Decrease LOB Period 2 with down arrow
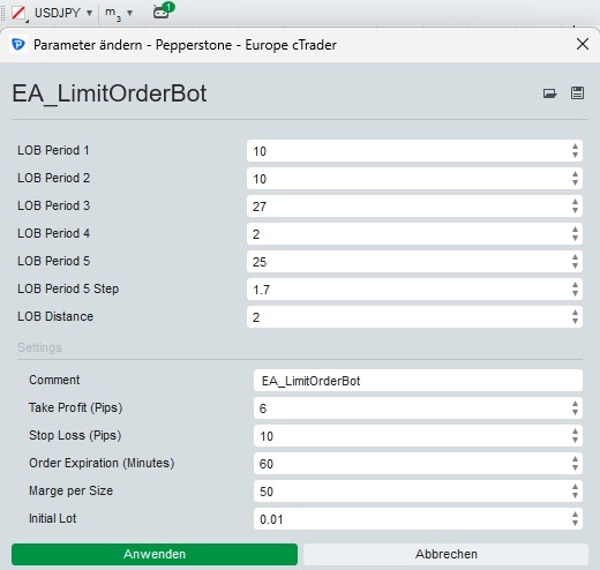 [575, 182]
